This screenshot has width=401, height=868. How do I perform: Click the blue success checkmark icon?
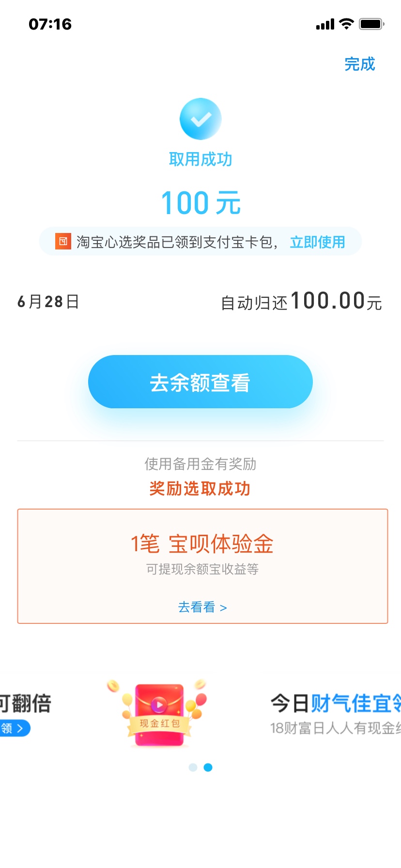click(x=200, y=119)
